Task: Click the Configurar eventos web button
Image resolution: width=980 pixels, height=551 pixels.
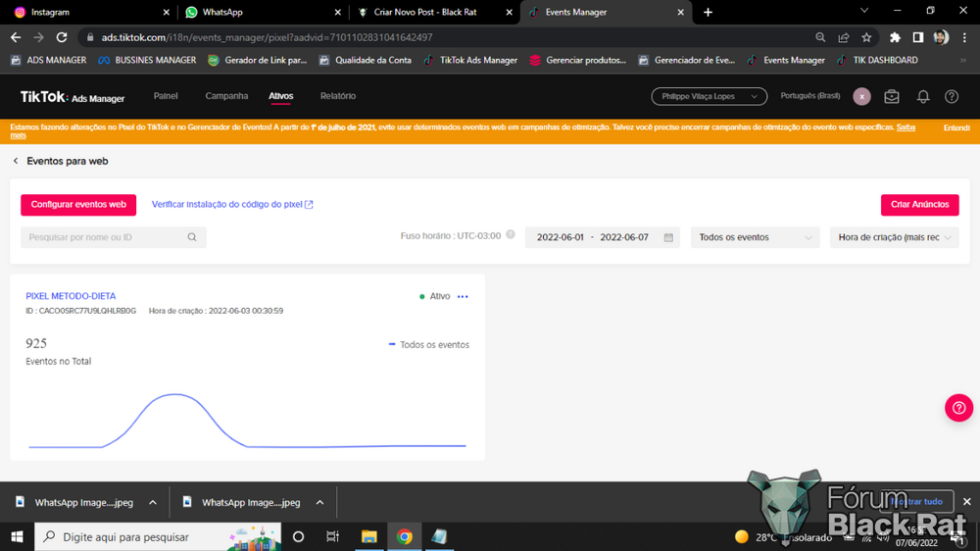Action: click(78, 205)
